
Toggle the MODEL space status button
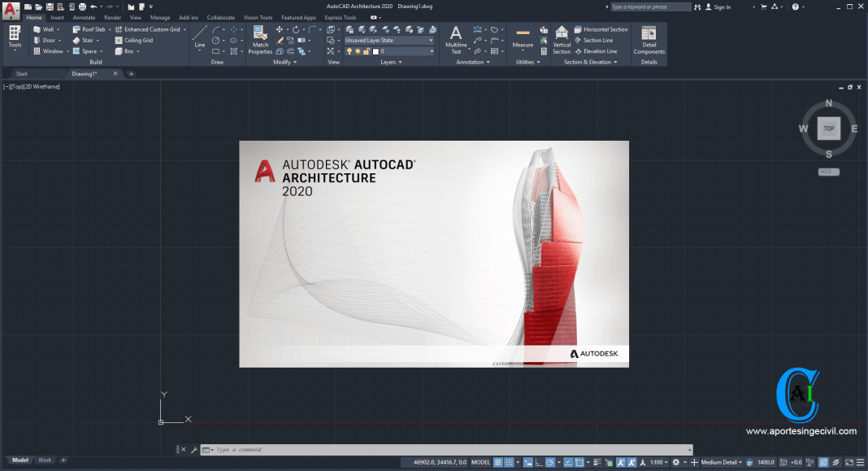(x=480, y=462)
